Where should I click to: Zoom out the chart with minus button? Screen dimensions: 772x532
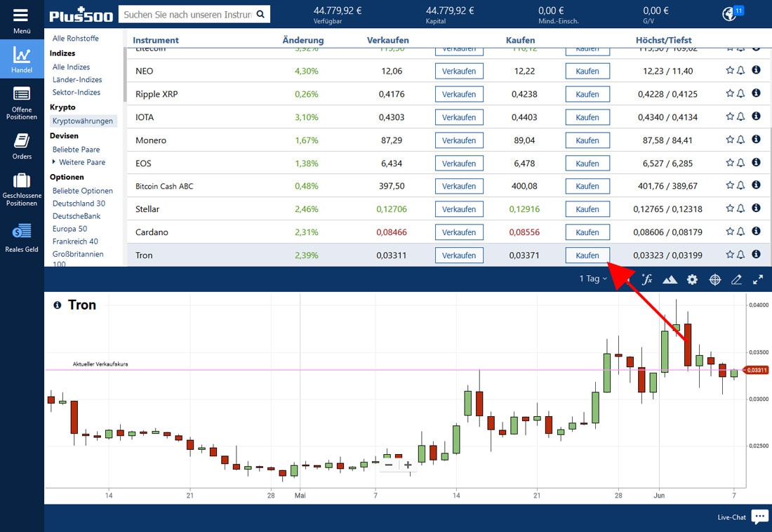[x=389, y=465]
